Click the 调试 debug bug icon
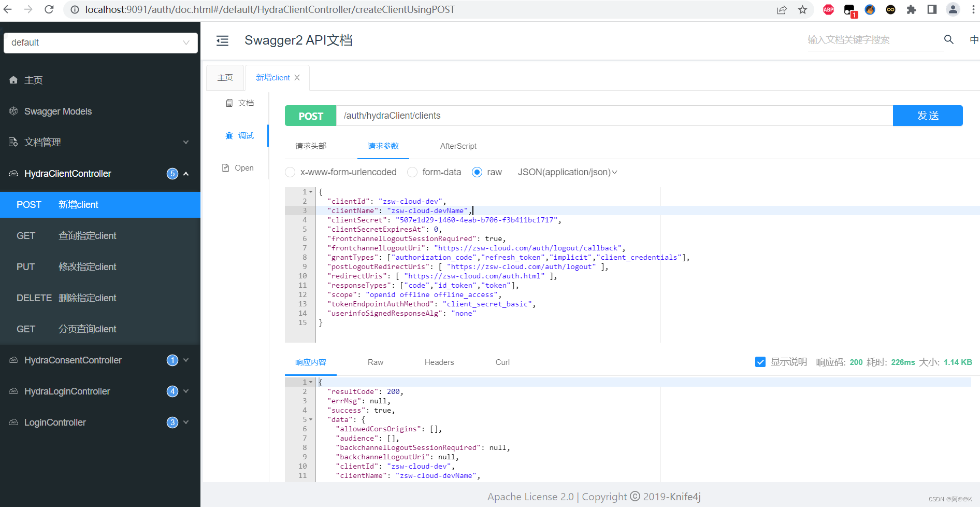 coord(229,136)
